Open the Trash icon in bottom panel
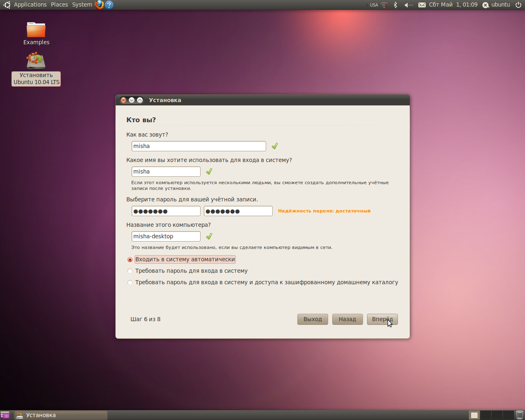 pyautogui.click(x=519, y=415)
